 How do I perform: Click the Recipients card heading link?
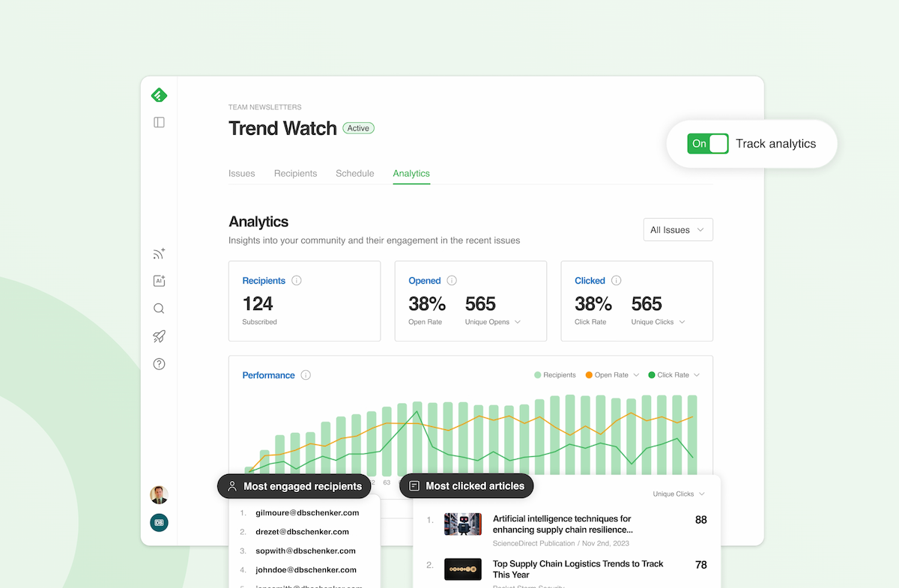point(264,281)
